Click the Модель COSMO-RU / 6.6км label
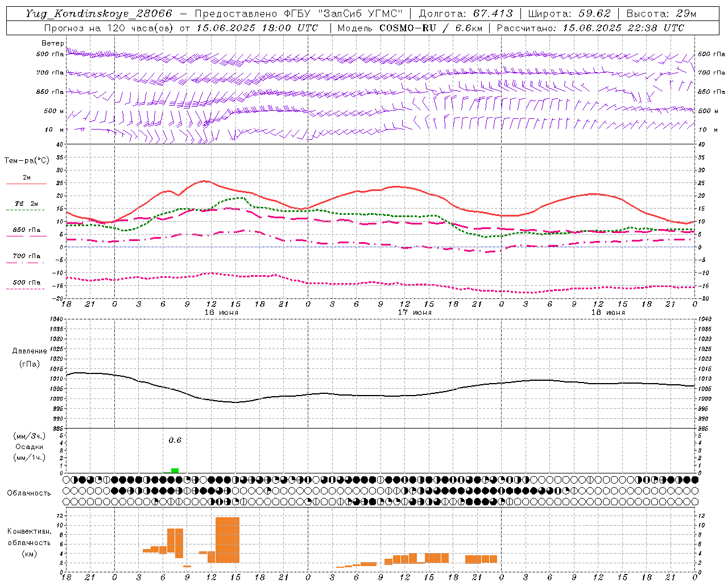728x582 pixels. click(x=409, y=28)
